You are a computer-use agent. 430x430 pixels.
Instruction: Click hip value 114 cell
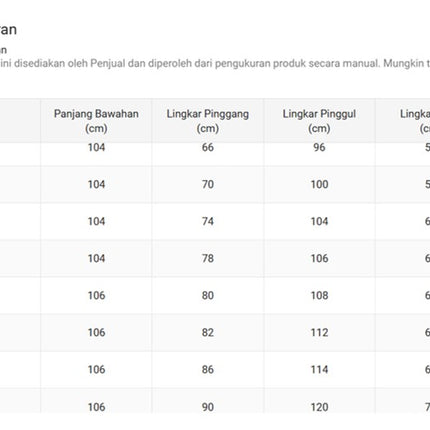(319, 369)
